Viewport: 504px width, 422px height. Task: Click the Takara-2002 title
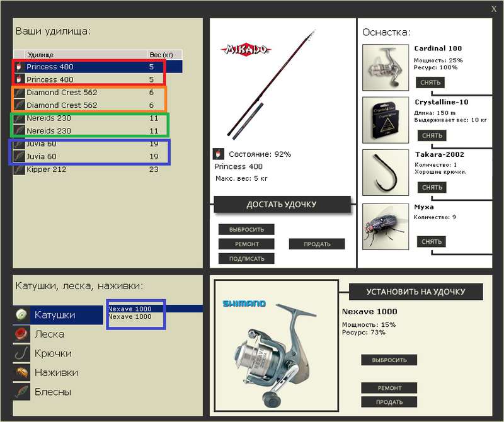[439, 154]
